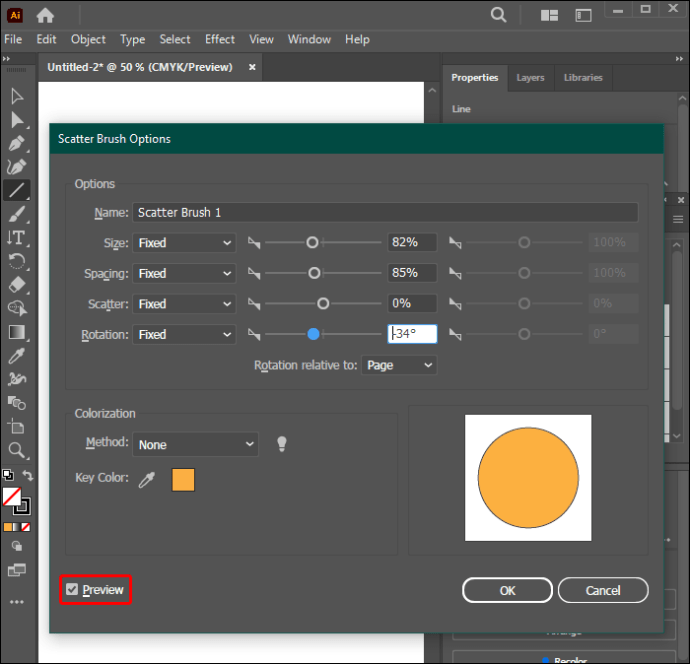Select the Paintbrush tool
The image size is (690, 664).
[17, 214]
